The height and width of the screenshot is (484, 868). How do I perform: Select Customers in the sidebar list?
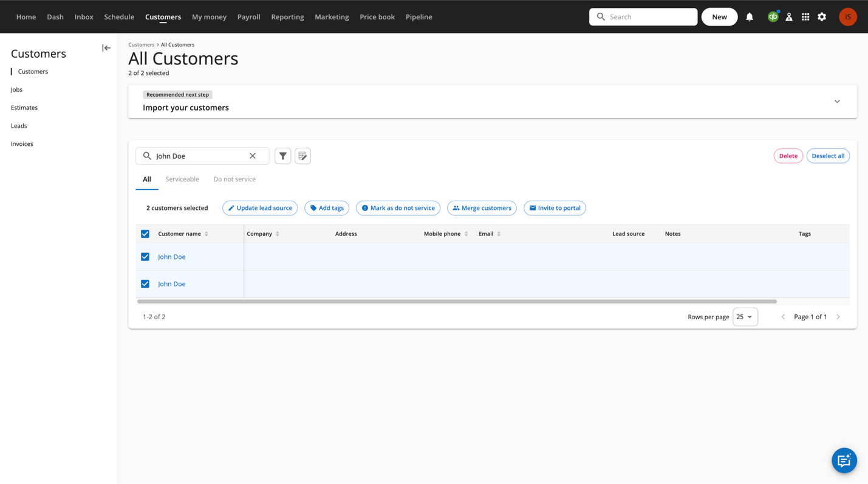click(x=33, y=72)
